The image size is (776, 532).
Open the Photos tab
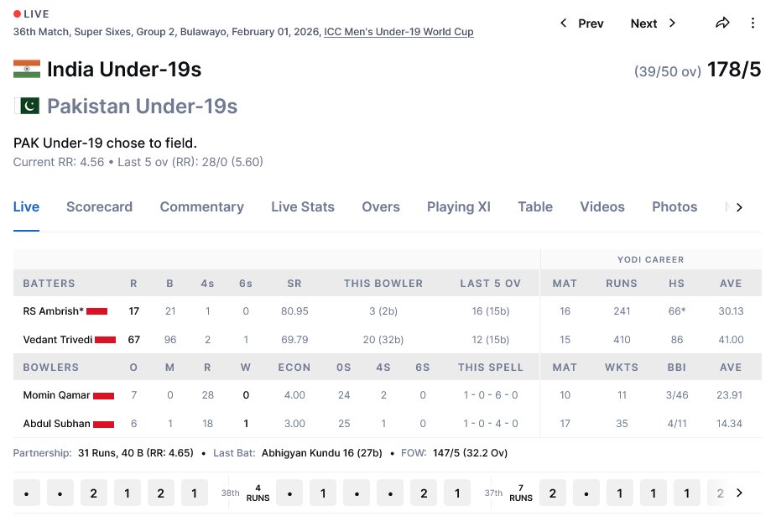click(x=674, y=207)
